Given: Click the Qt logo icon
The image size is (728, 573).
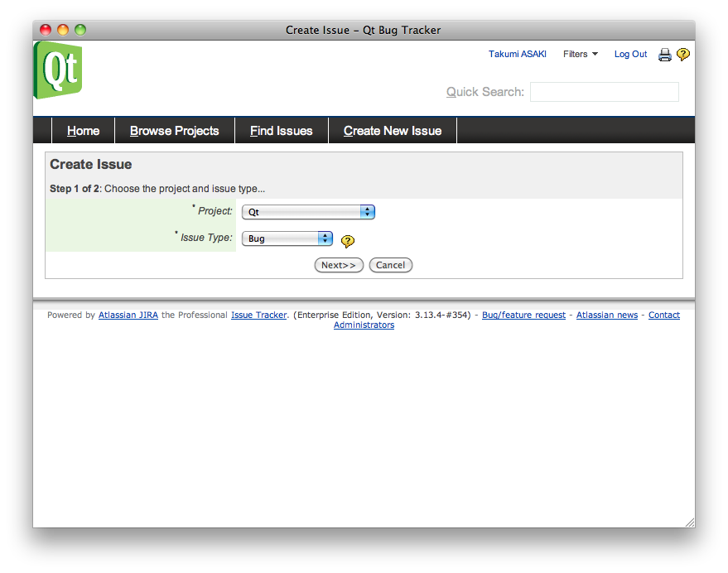Looking at the screenshot, I should tap(58, 70).
